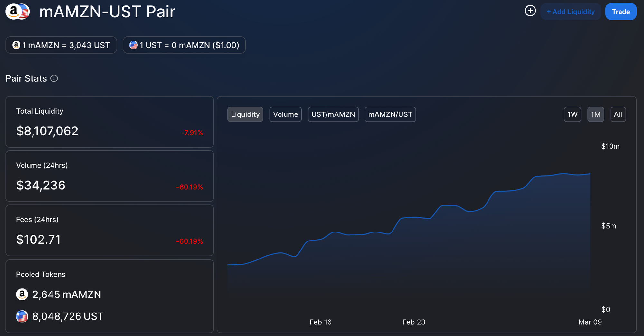Click the $5m label on chart axis
Image resolution: width=644 pixels, height=336 pixels.
point(609,226)
